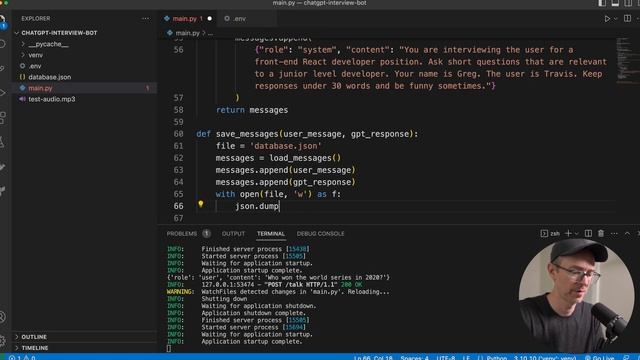
Task: Select main.py in the explorer tree
Action: point(84,88)
